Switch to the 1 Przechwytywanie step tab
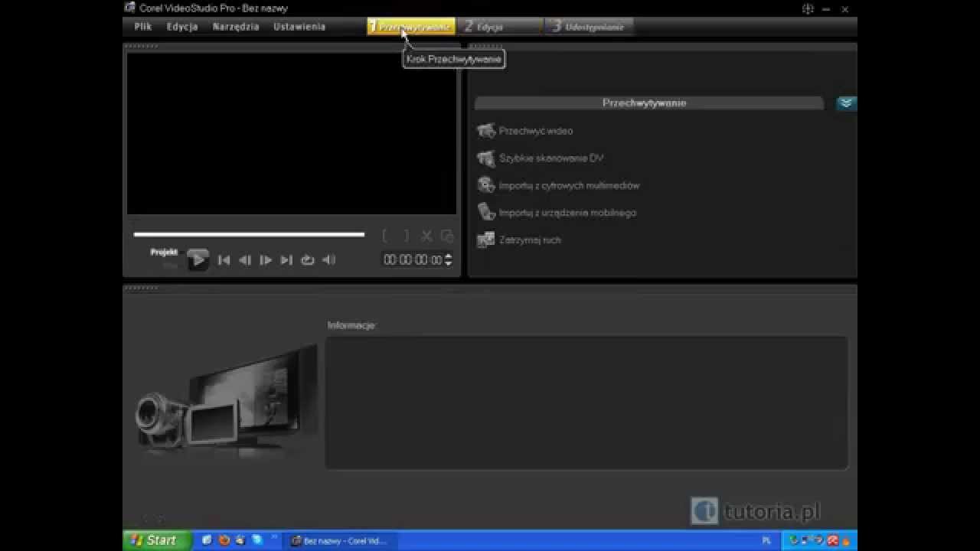980x551 pixels. point(411,27)
